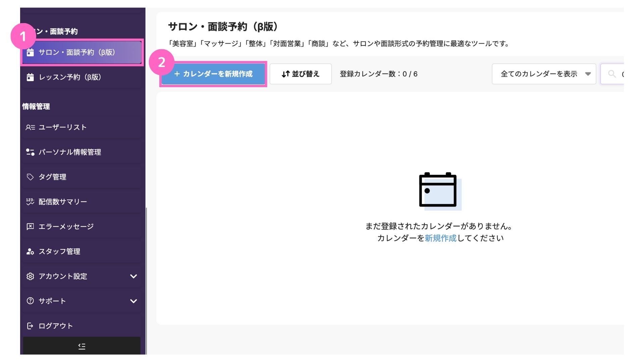Screen dimensions: 644x362
Task: Expand the サポート chevron
Action: point(133,301)
